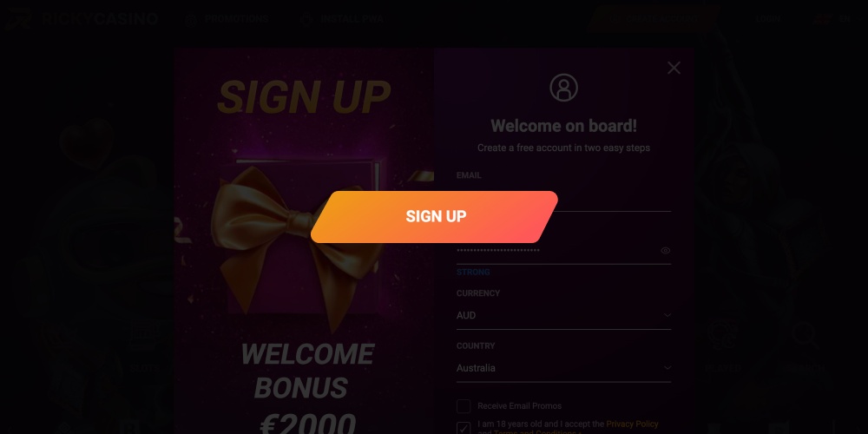Expand the Country dropdown showing Australia

(x=563, y=368)
